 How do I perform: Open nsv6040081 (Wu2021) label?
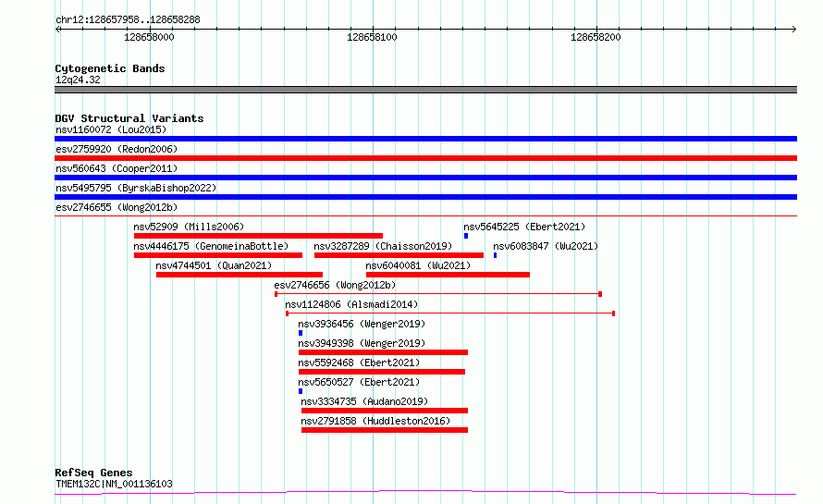(x=418, y=265)
